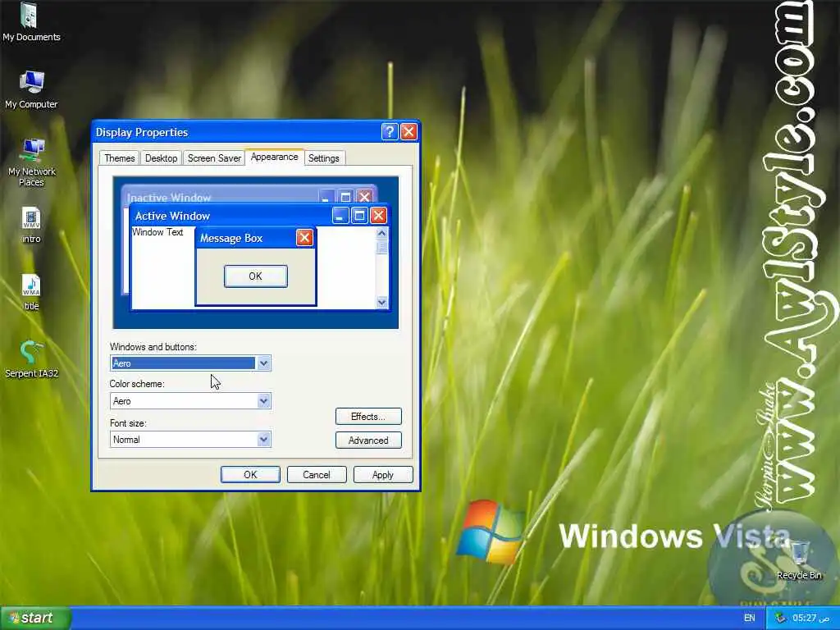Switch to the Desktop tab
The height and width of the screenshot is (630, 840).
click(161, 158)
